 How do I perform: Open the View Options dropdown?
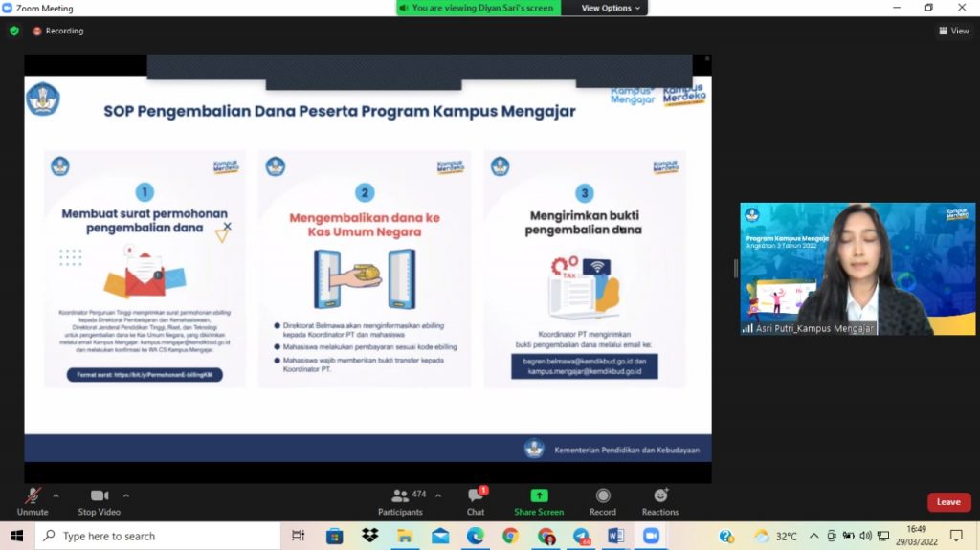611,8
